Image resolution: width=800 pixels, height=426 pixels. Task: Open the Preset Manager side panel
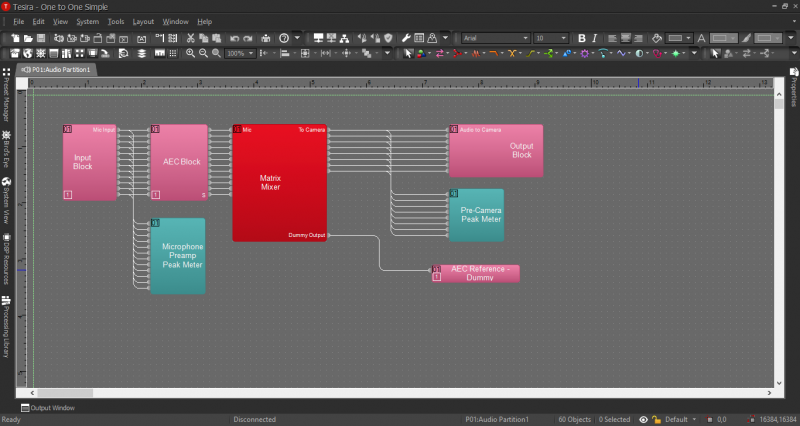(6, 95)
